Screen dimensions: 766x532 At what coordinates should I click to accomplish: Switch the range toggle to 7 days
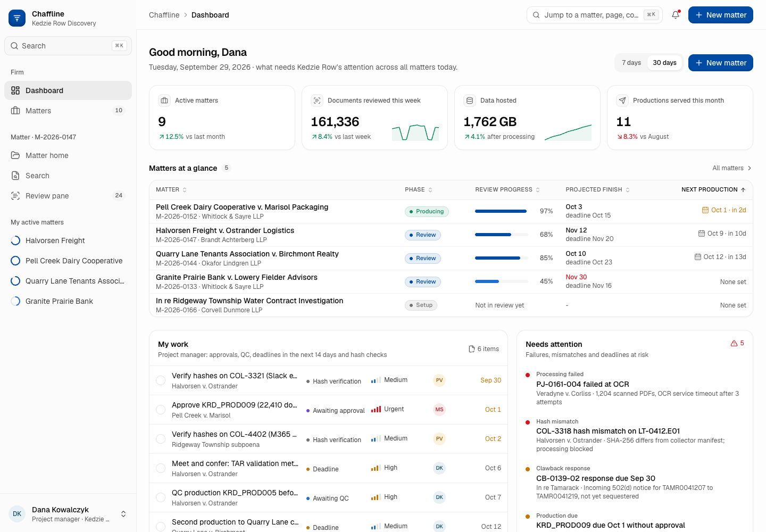pos(631,63)
